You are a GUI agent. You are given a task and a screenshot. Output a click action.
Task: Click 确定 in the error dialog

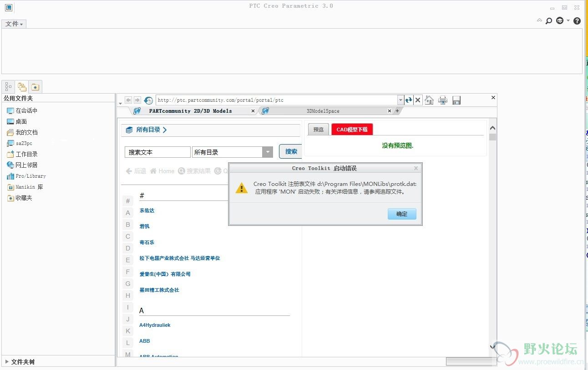point(402,214)
